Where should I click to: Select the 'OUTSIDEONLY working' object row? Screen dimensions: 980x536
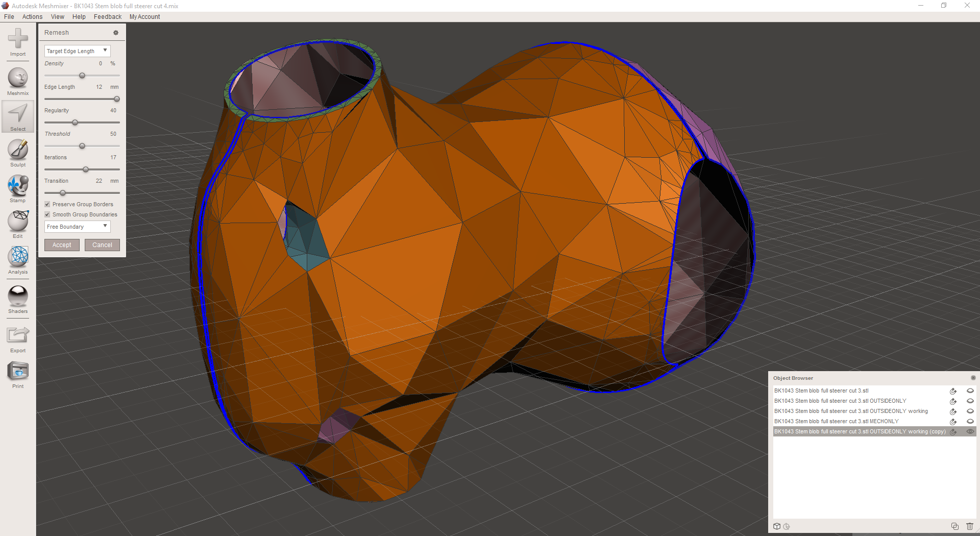pyautogui.click(x=851, y=411)
